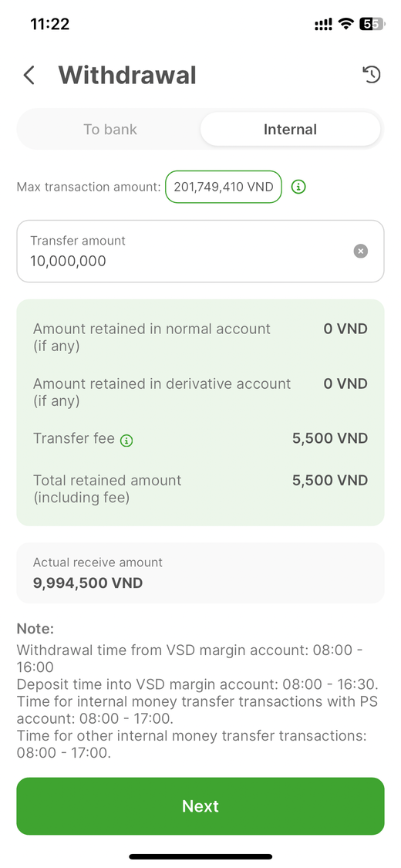Tap Transfer fee info icon
Image resolution: width=401 pixels, height=868 pixels.
(x=126, y=441)
